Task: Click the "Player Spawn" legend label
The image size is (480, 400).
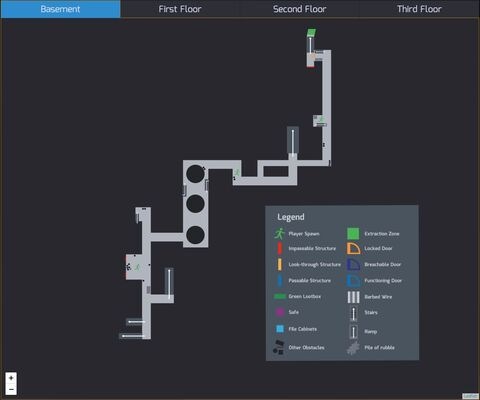Action: tap(304, 234)
